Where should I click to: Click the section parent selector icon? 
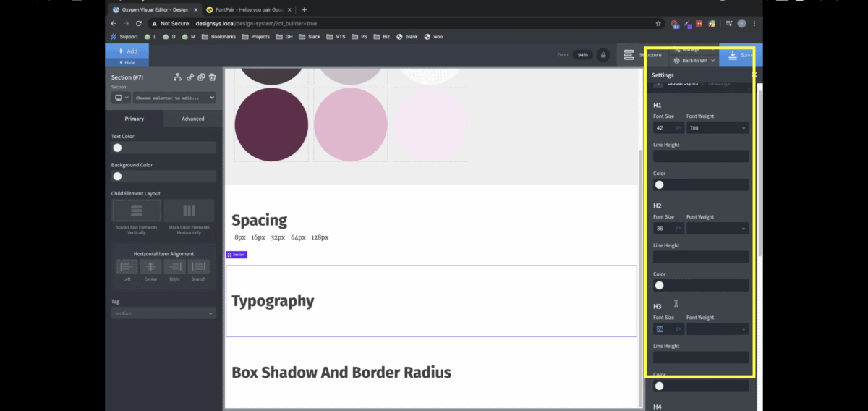[x=178, y=77]
